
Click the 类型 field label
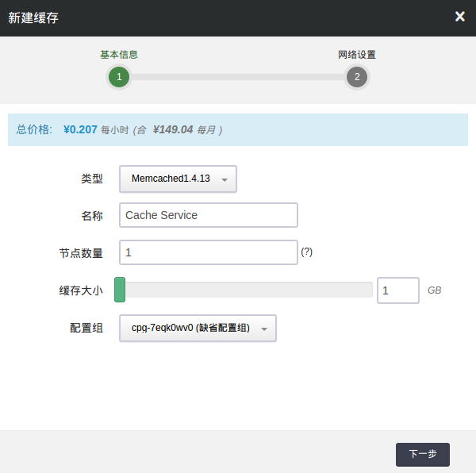[x=92, y=179]
